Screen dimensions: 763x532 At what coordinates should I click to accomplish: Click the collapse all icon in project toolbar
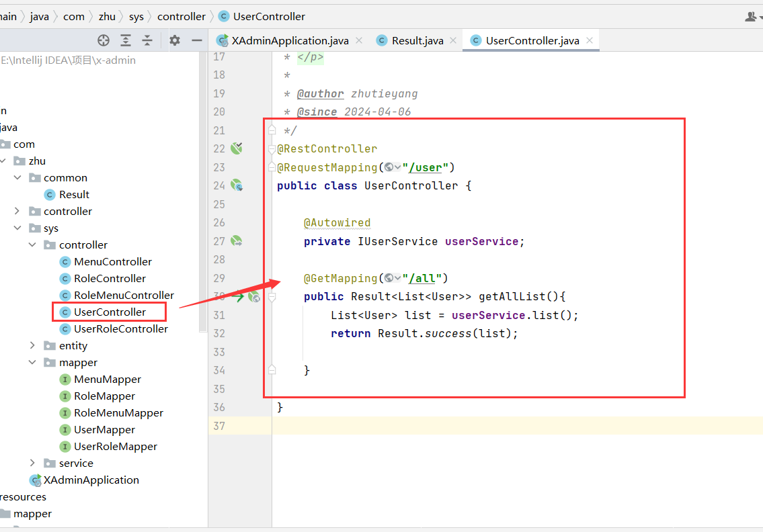click(147, 40)
